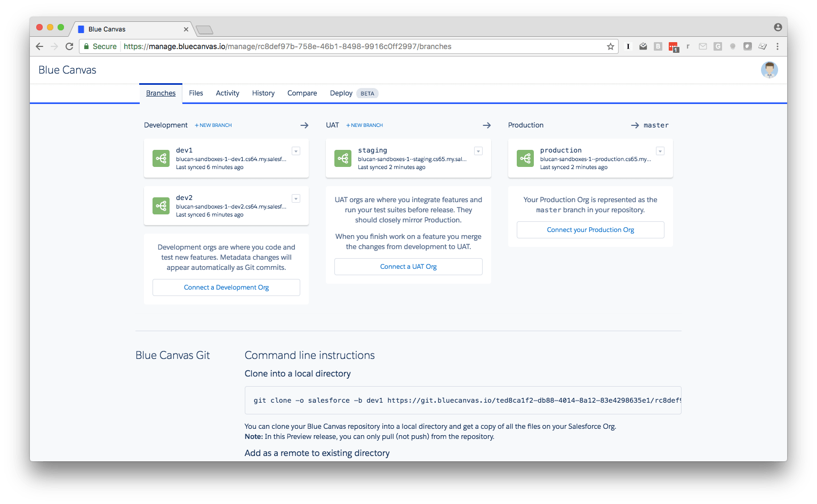The image size is (817, 504).
Task: Click the browser address bar URL
Action: [x=287, y=46]
